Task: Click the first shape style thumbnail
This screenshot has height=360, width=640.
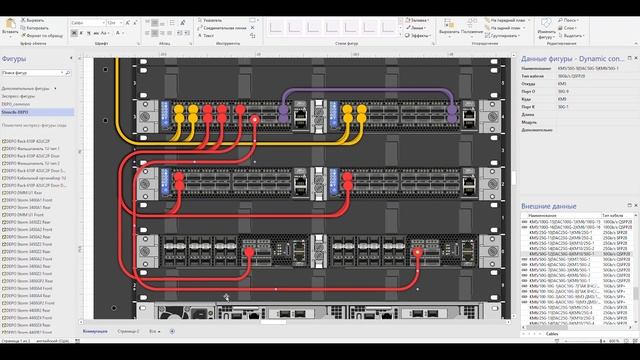Action: pyautogui.click(x=276, y=28)
